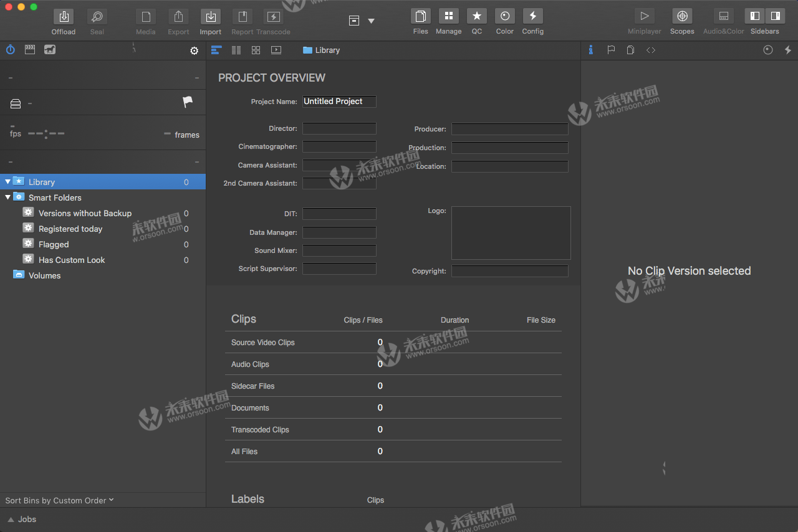
Task: Switch to the Config layout
Action: 533,16
